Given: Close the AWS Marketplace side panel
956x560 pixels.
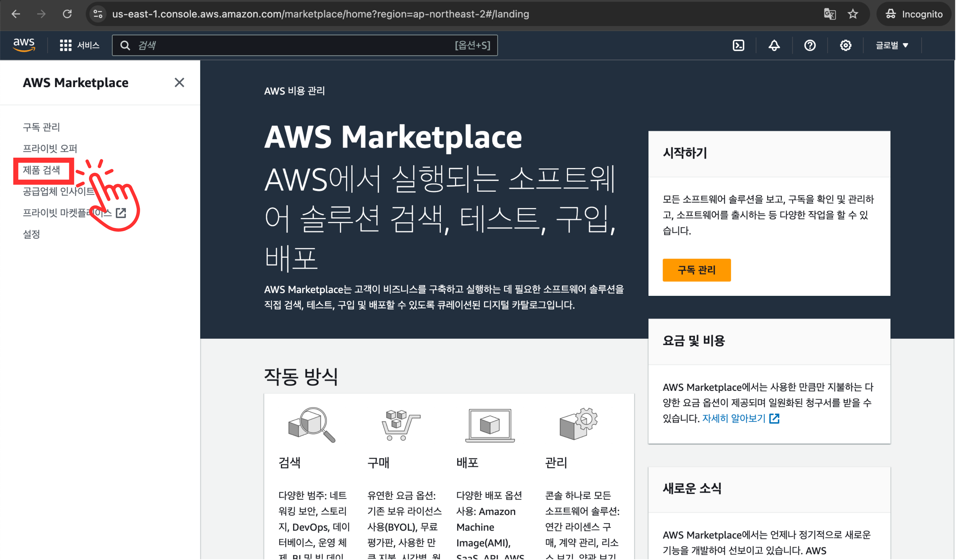Looking at the screenshot, I should pyautogui.click(x=179, y=83).
